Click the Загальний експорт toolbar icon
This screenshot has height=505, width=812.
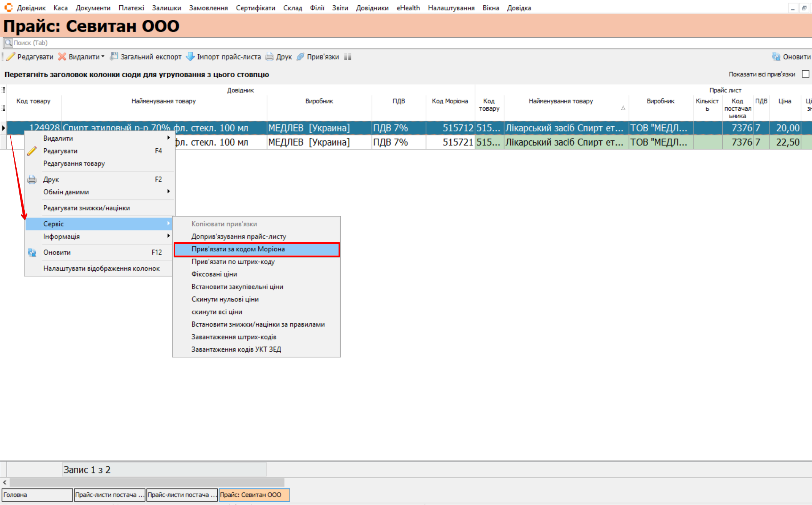[x=114, y=57]
